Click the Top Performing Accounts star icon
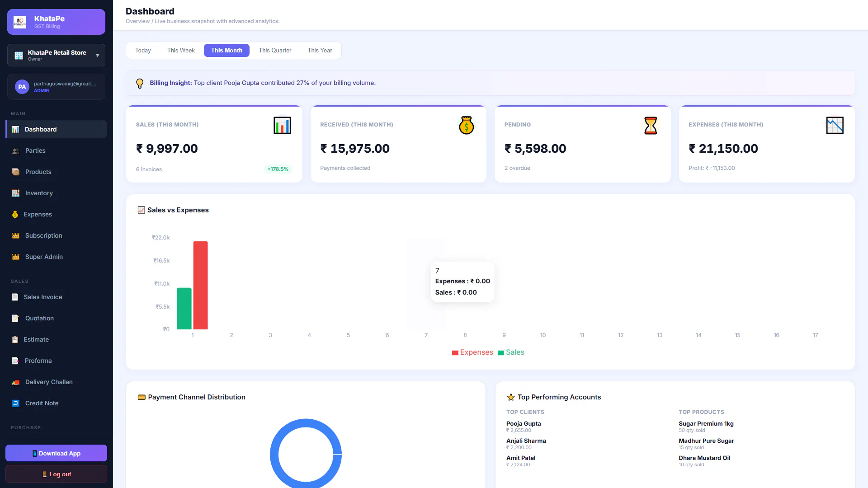868x488 pixels. tap(511, 397)
